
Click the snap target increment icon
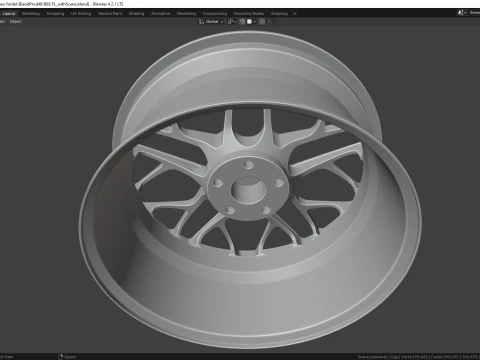249,22
